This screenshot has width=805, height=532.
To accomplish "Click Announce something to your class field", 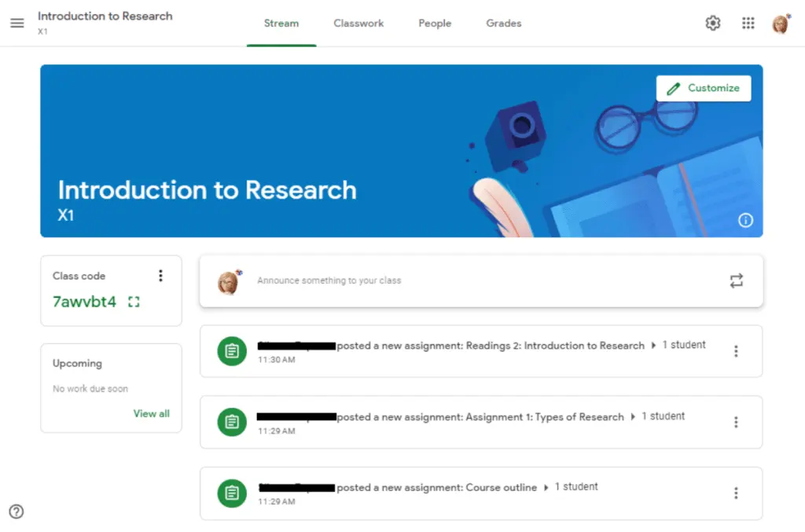I will click(x=481, y=281).
